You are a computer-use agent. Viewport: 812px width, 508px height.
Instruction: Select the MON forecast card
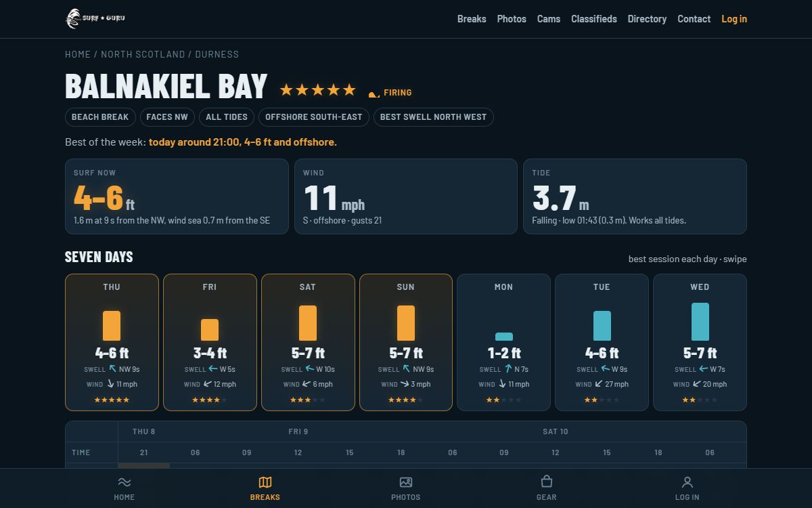pyautogui.click(x=504, y=342)
